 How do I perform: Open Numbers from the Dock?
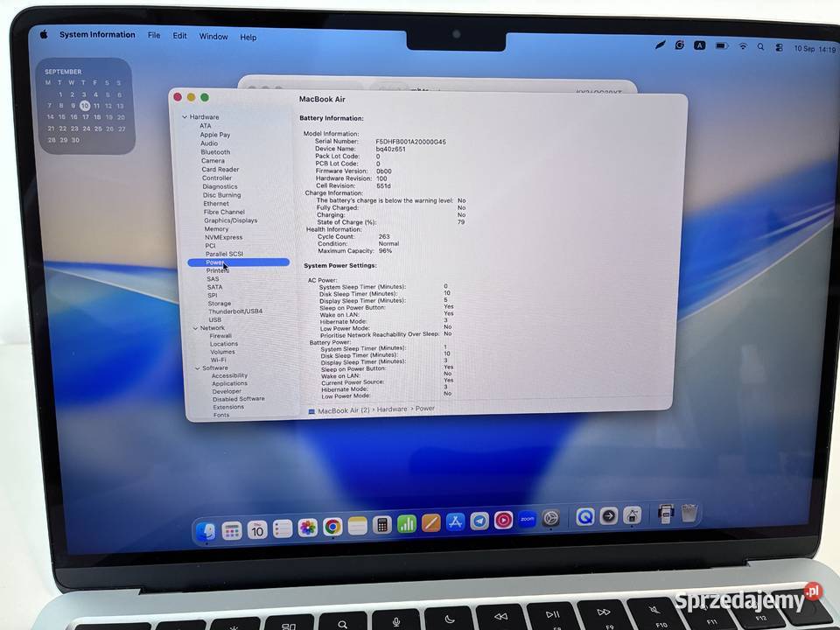tap(407, 524)
